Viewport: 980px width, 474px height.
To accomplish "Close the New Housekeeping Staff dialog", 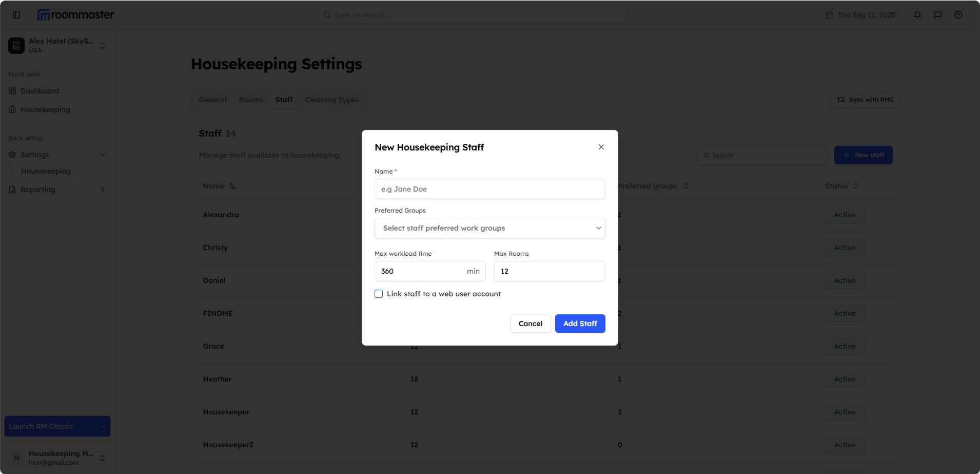I will click(x=601, y=147).
